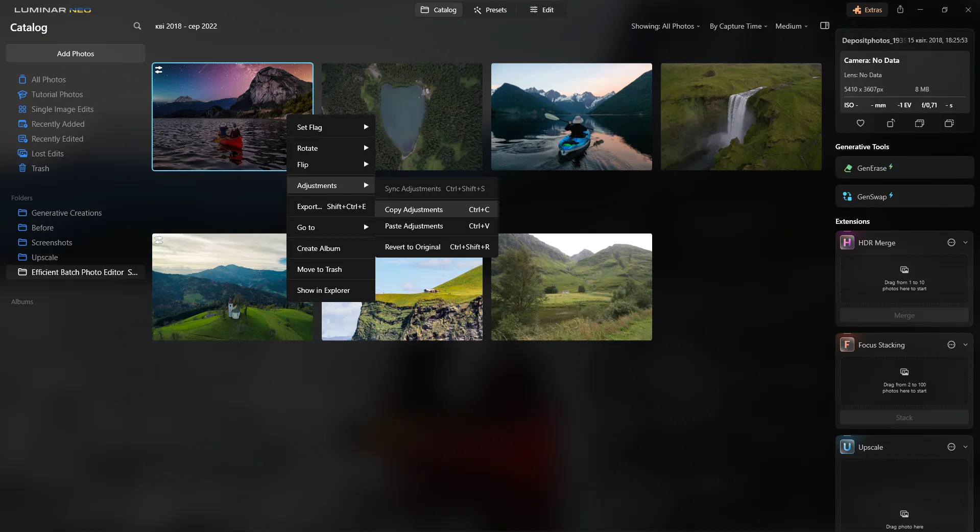Click the rotate icon in info panel
Image resolution: width=980 pixels, height=532 pixels.
890,123
